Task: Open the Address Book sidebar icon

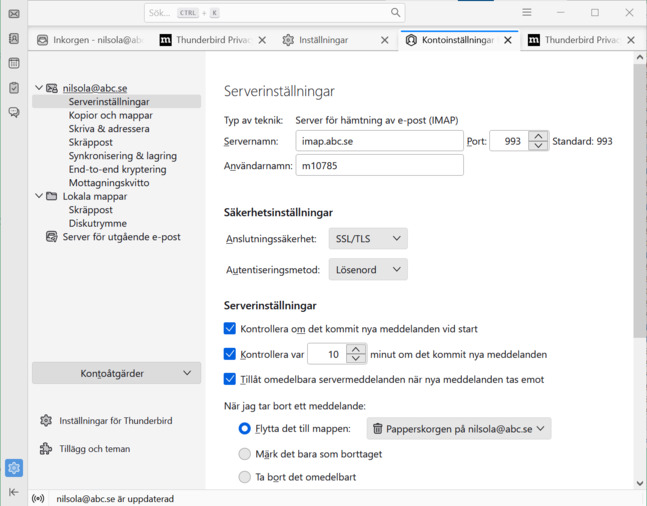Action: [14, 38]
